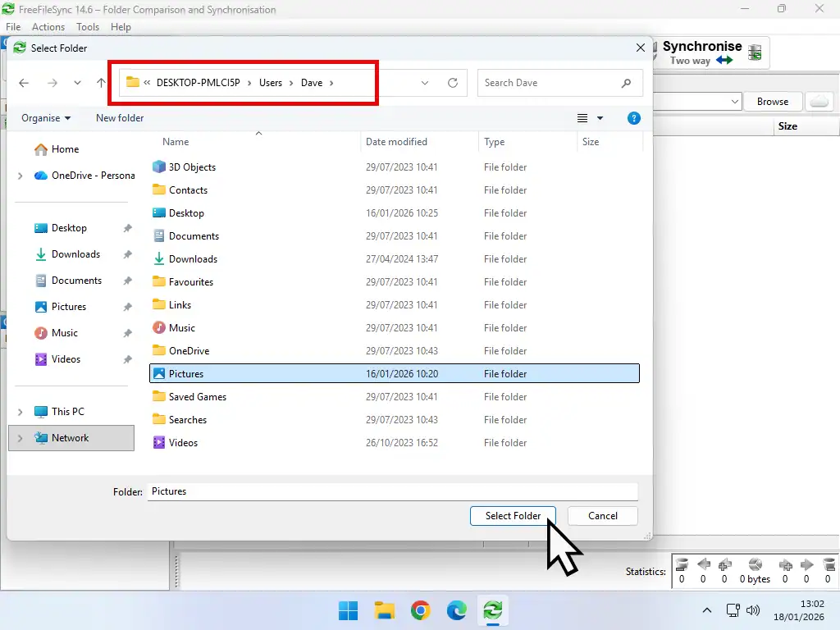Open the Actions menu
Viewport: 840px width, 630px height.
coord(48,26)
